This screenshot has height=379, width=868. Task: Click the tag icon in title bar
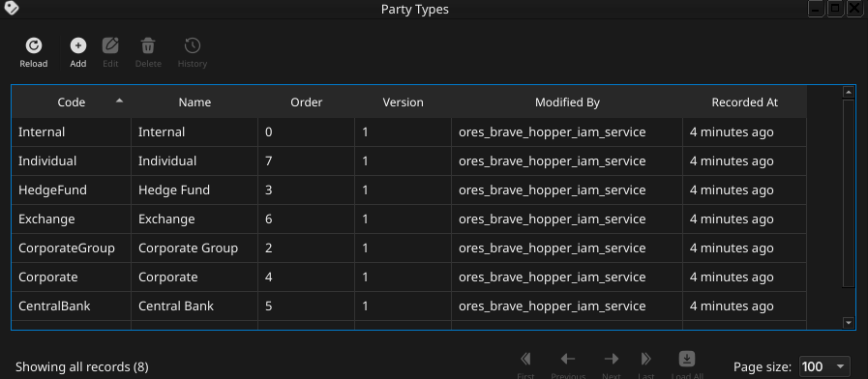click(11, 8)
